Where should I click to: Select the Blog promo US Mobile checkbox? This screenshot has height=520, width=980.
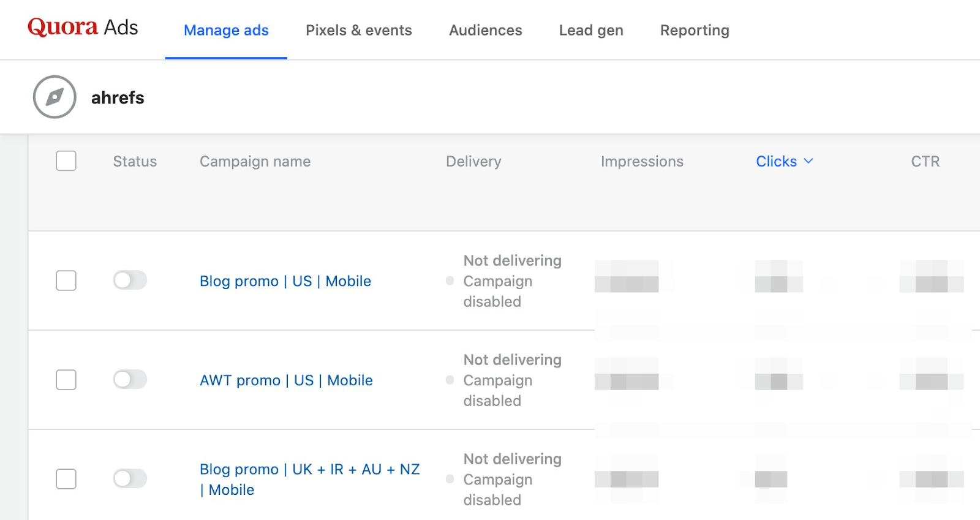click(x=66, y=281)
